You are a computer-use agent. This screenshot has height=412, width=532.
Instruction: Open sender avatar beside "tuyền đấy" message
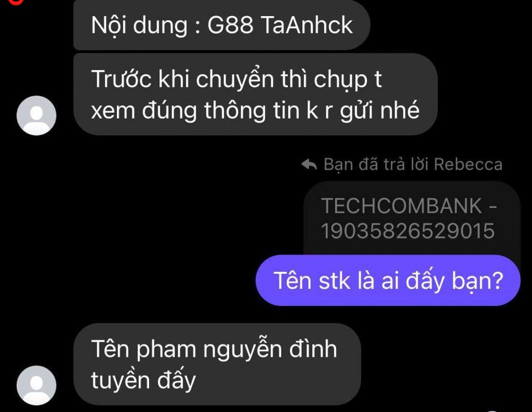[36, 386]
